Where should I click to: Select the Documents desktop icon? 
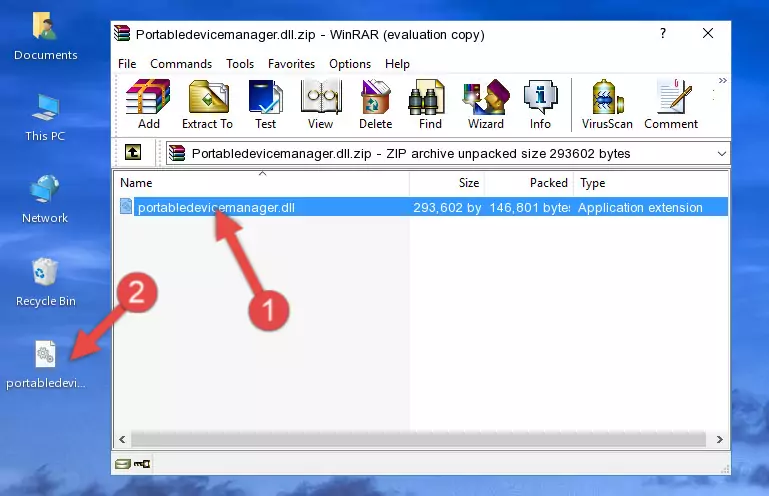[x=45, y=37]
